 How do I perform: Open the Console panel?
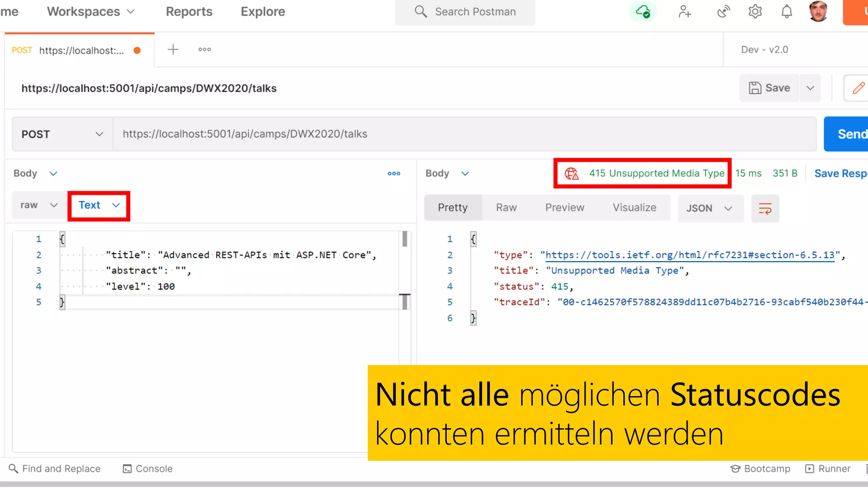tap(147, 469)
